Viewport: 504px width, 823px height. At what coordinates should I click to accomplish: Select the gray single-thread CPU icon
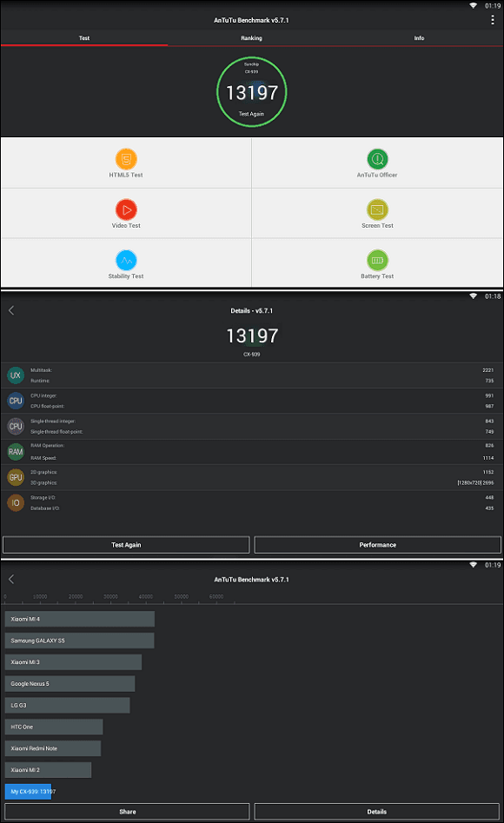(16, 426)
